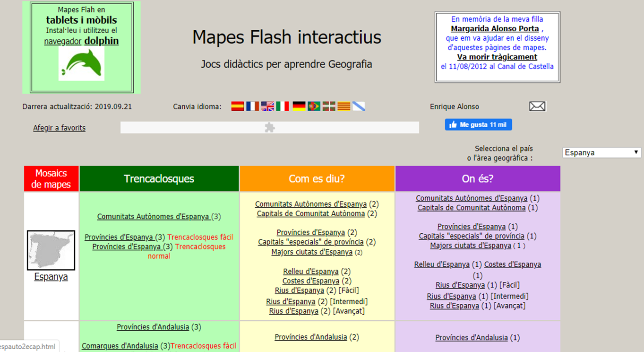Open 'Majors ciutats d'Espanya' in Com es diu column

coord(312,252)
